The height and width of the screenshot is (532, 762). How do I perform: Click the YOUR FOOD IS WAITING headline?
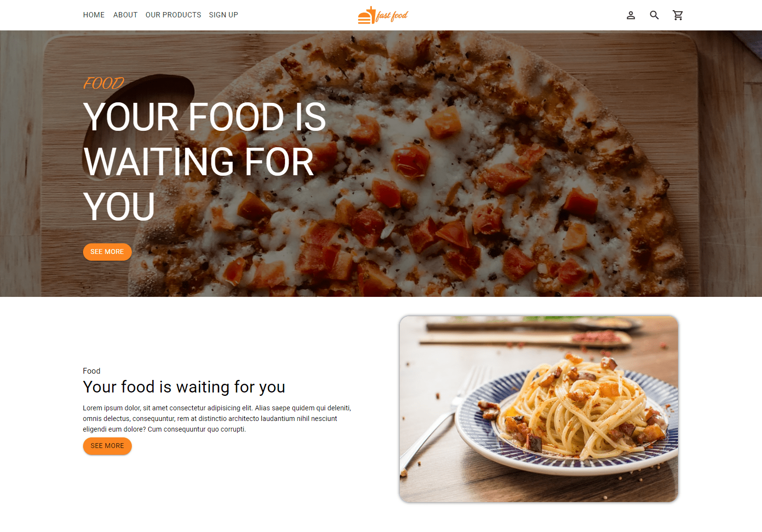tap(205, 162)
